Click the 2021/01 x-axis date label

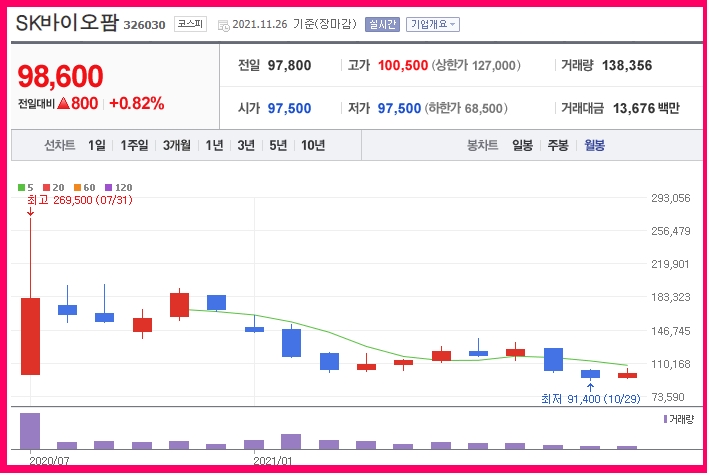[272, 461]
